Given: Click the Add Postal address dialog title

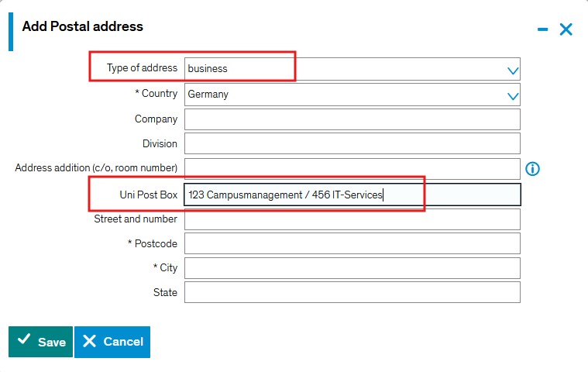Looking at the screenshot, I should coord(83,26).
